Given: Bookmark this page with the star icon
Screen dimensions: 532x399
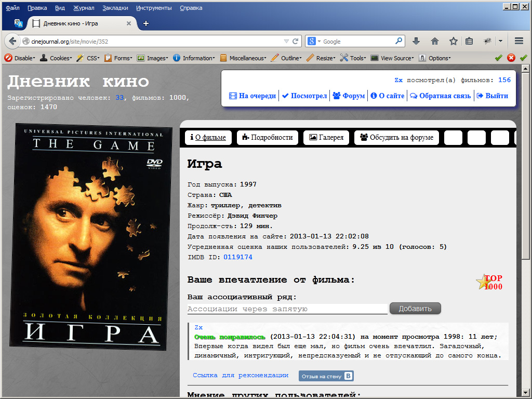Looking at the screenshot, I should [x=453, y=41].
